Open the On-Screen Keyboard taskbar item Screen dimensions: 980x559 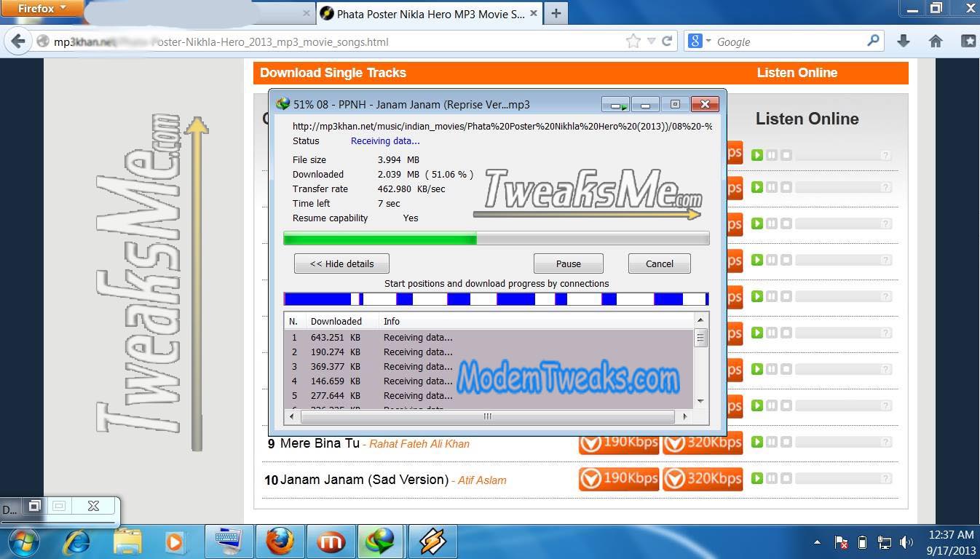coord(229,542)
